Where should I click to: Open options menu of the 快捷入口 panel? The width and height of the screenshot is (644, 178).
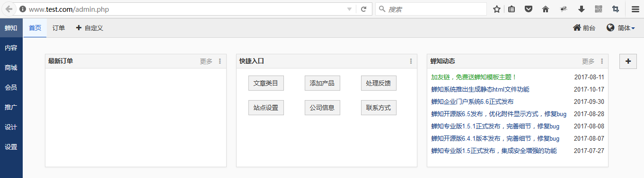411,61
